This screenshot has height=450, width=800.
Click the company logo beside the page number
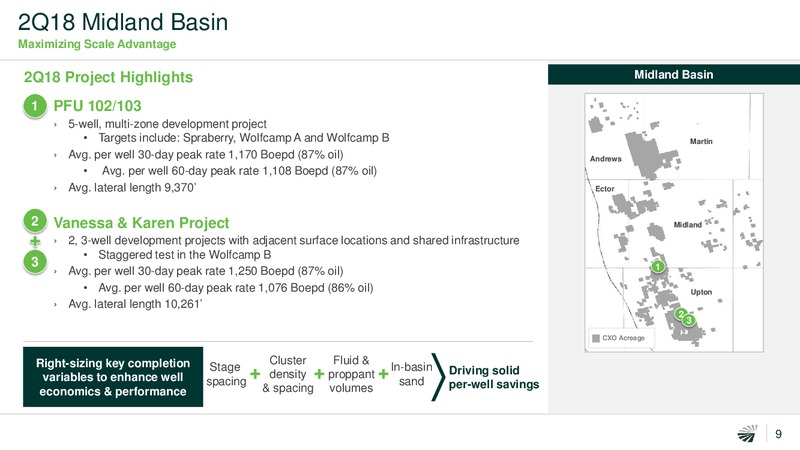pyautogui.click(x=747, y=434)
